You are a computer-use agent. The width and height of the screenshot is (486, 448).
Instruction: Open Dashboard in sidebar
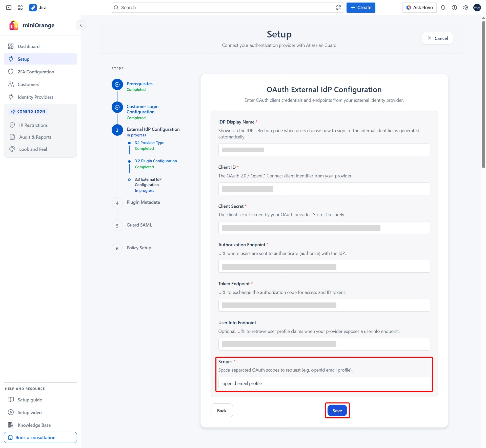click(x=40, y=46)
